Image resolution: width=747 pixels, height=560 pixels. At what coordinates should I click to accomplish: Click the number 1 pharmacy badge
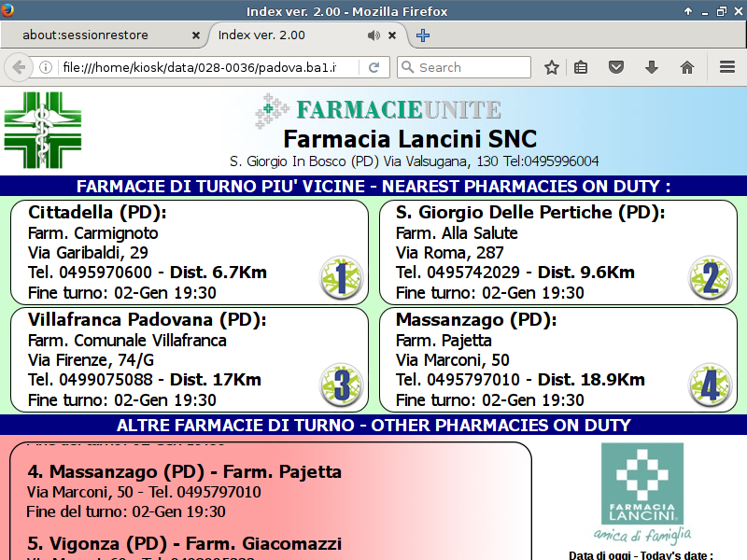coord(341,277)
